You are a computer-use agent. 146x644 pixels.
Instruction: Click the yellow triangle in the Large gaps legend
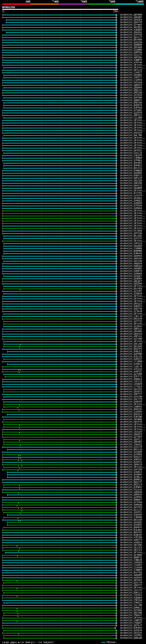pyautogui.click(x=19, y=642)
